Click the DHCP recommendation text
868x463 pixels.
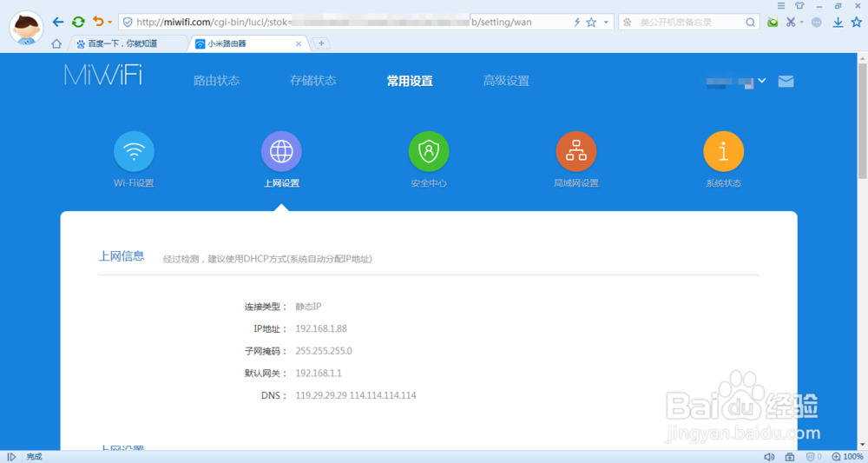click(267, 259)
